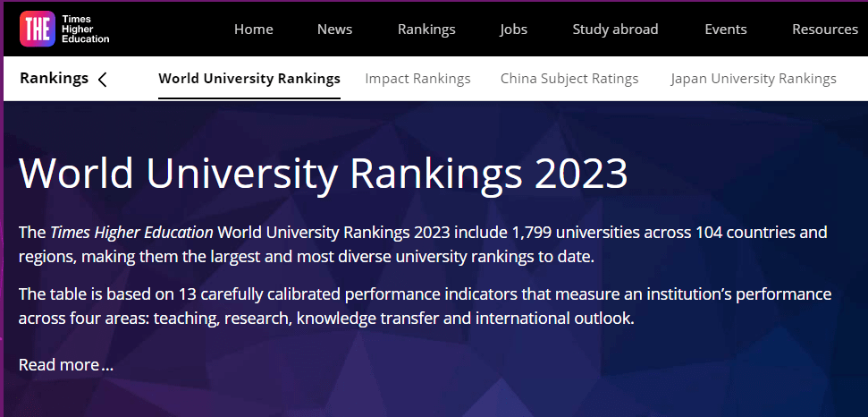Select the World University Rankings tab
The height and width of the screenshot is (417, 868).
[x=249, y=79]
